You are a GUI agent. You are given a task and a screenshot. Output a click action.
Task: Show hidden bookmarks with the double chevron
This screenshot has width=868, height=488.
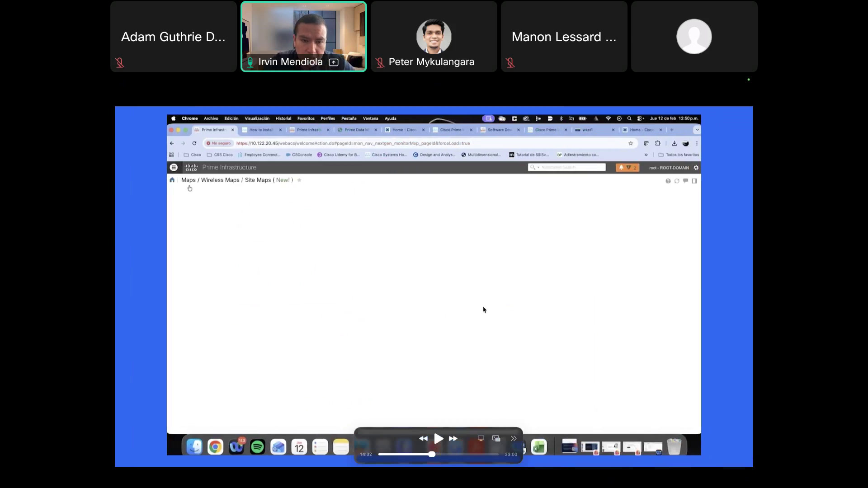click(646, 155)
